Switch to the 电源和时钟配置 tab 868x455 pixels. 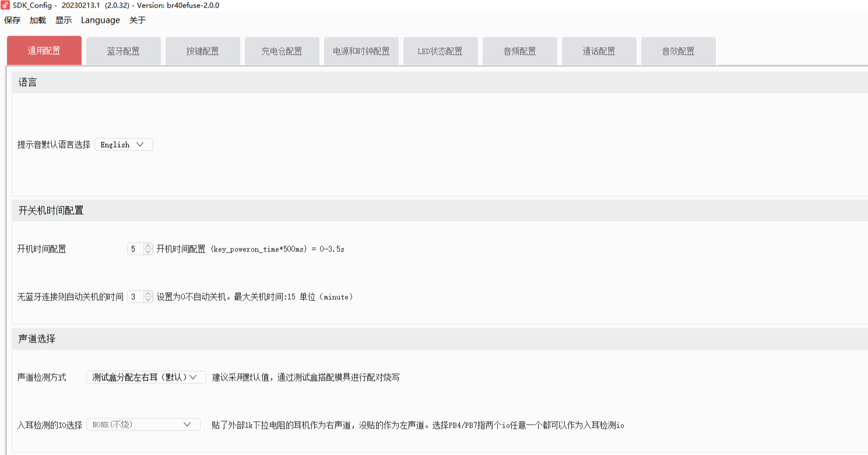[361, 51]
